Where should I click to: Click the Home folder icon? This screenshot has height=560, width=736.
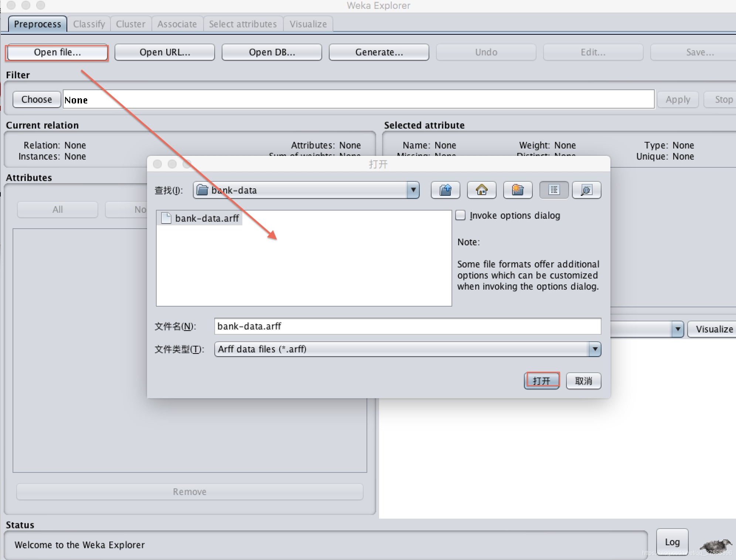[481, 190]
